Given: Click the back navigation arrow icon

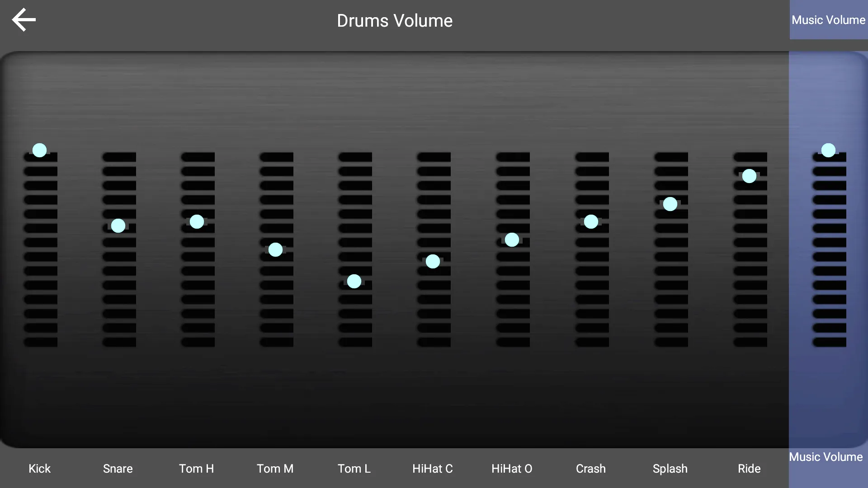Looking at the screenshot, I should click(x=23, y=20).
